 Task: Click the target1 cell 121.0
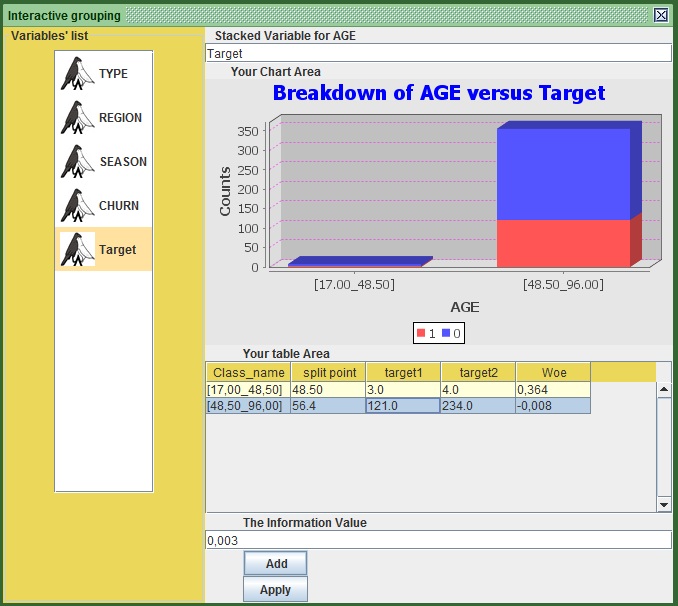pyautogui.click(x=403, y=406)
